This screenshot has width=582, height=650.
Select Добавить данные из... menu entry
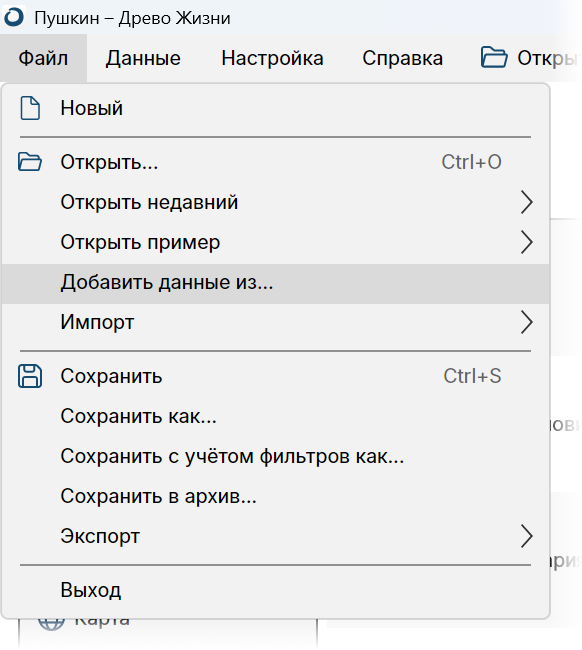coord(276,283)
